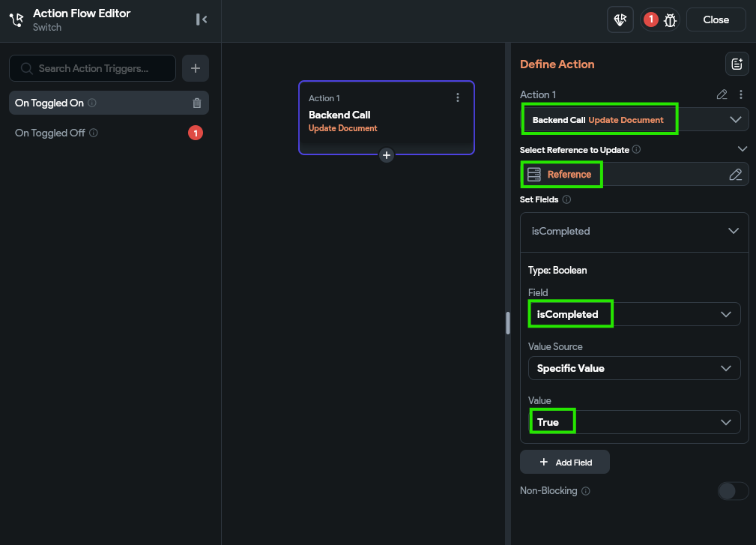
Task: Click the Close button
Action: click(716, 19)
